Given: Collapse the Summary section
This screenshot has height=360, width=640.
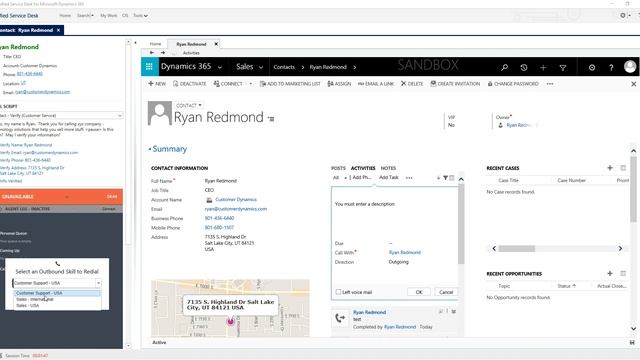Looking at the screenshot, I should click(x=168, y=149).
